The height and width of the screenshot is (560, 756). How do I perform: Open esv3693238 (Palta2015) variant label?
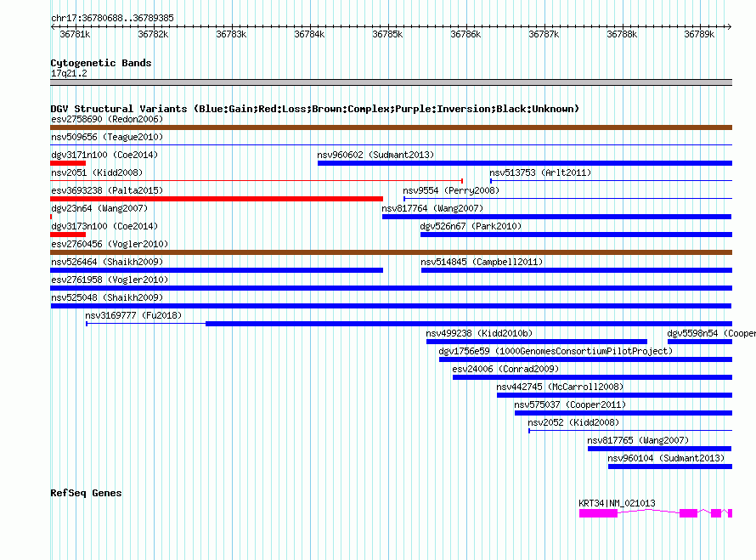point(107,190)
